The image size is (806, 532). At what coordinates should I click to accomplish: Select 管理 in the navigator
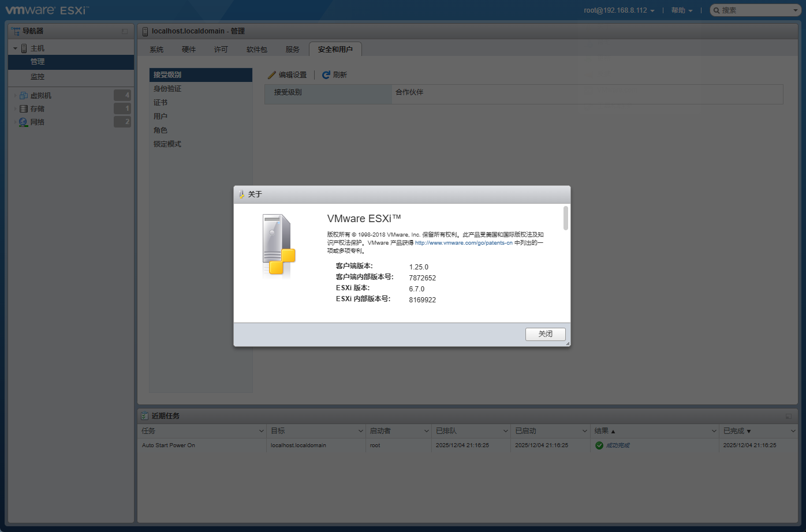pos(71,62)
